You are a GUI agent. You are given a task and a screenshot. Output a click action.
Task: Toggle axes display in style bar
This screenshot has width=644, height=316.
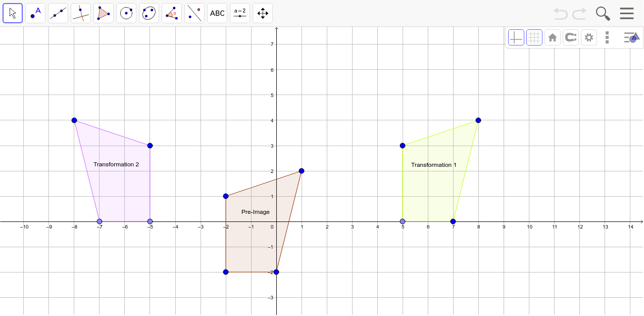tap(516, 37)
